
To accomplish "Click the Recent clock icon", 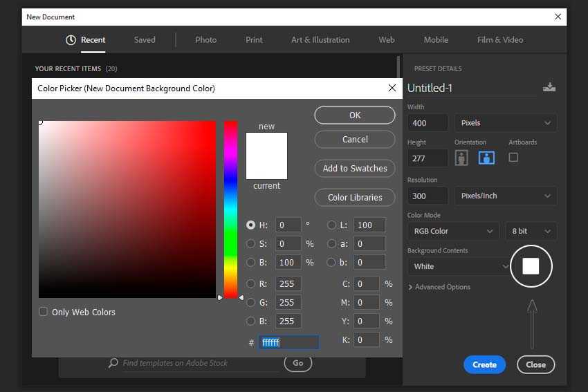I will (x=71, y=40).
